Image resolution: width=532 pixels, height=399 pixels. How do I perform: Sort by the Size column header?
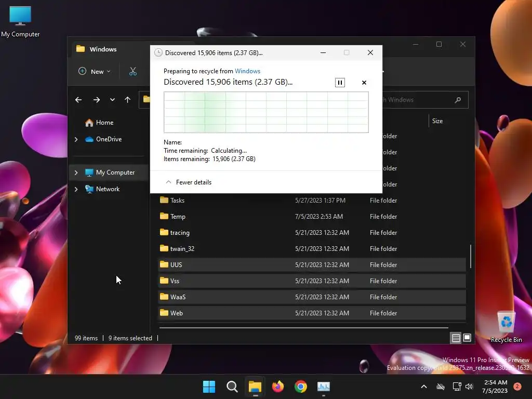click(437, 121)
